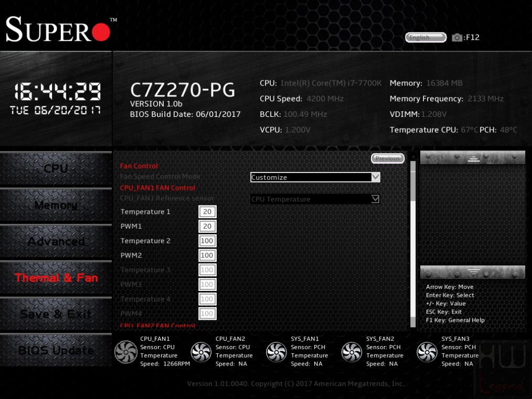Image resolution: width=532 pixels, height=399 pixels.
Task: Open the Save & Exit tab
Action: (x=56, y=314)
